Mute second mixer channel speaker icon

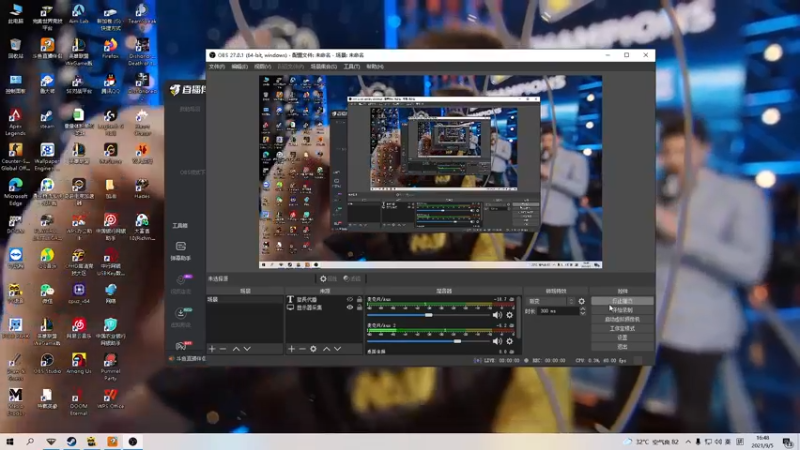497,341
